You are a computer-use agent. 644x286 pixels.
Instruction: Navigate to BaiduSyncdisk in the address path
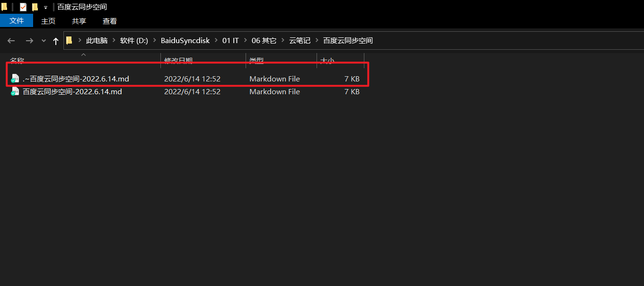click(x=185, y=41)
